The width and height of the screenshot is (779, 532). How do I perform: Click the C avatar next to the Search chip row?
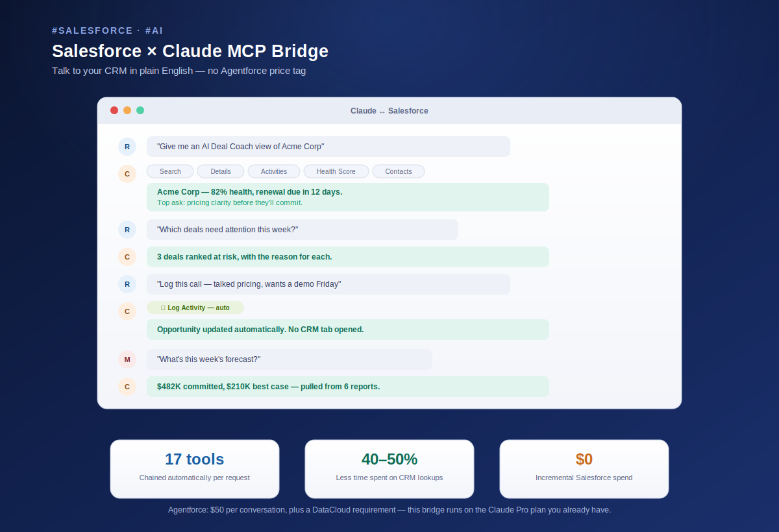coord(127,174)
